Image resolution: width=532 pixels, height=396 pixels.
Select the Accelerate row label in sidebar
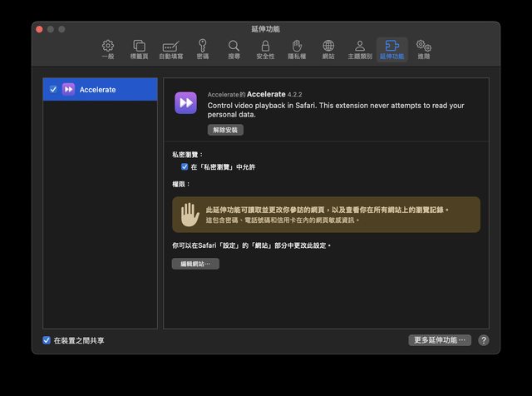100,89
